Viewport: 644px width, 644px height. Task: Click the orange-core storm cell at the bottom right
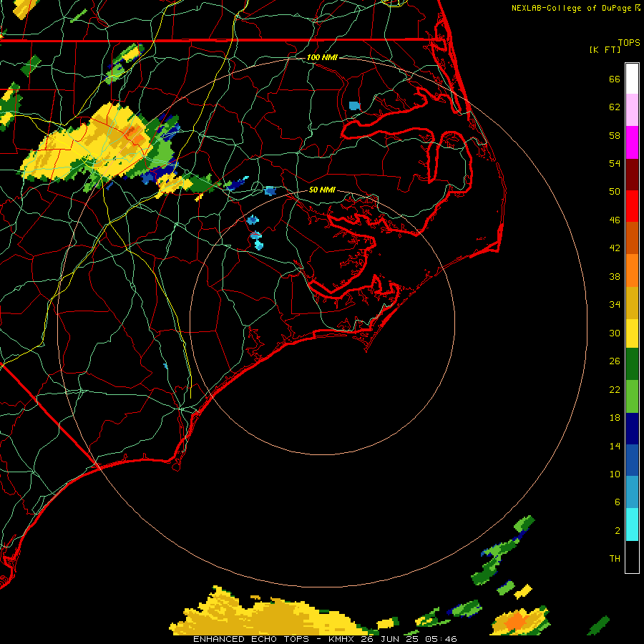(x=521, y=620)
